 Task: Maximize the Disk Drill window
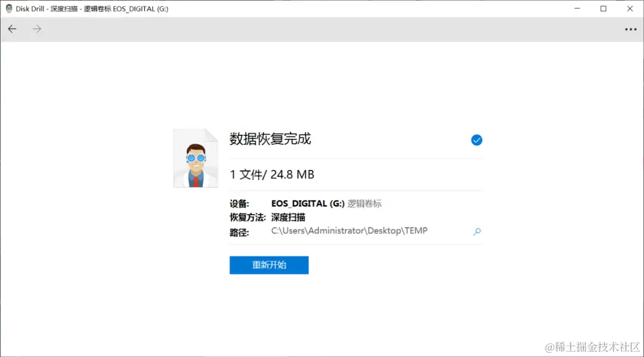(x=603, y=8)
